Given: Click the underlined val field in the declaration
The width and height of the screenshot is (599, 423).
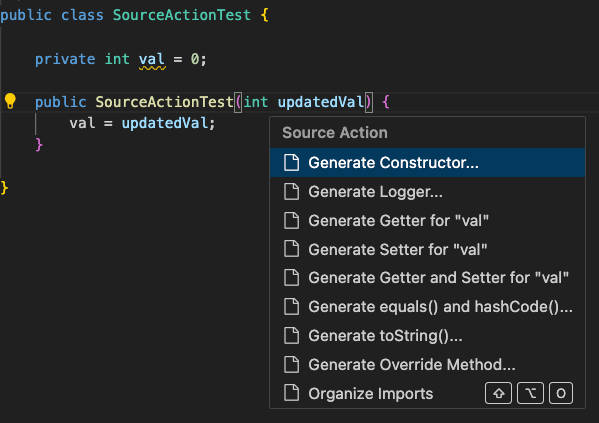Looking at the screenshot, I should pyautogui.click(x=152, y=60).
